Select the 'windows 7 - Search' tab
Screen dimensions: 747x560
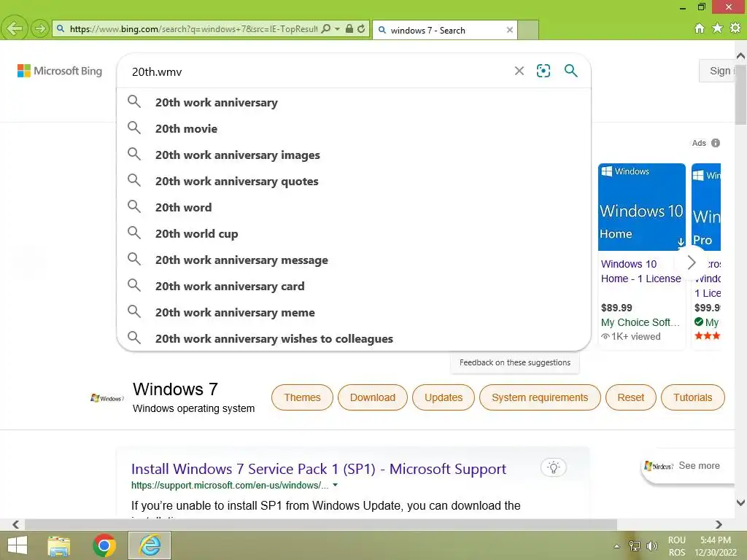pyautogui.click(x=444, y=30)
